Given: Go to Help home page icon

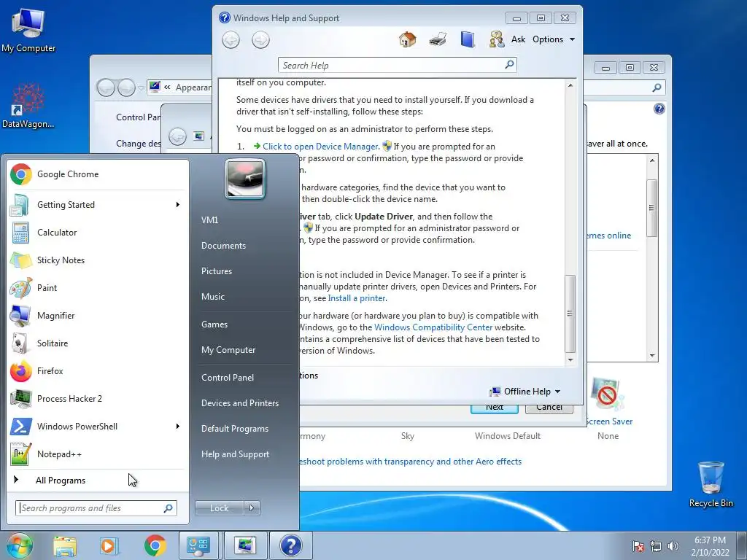Looking at the screenshot, I should 407,39.
